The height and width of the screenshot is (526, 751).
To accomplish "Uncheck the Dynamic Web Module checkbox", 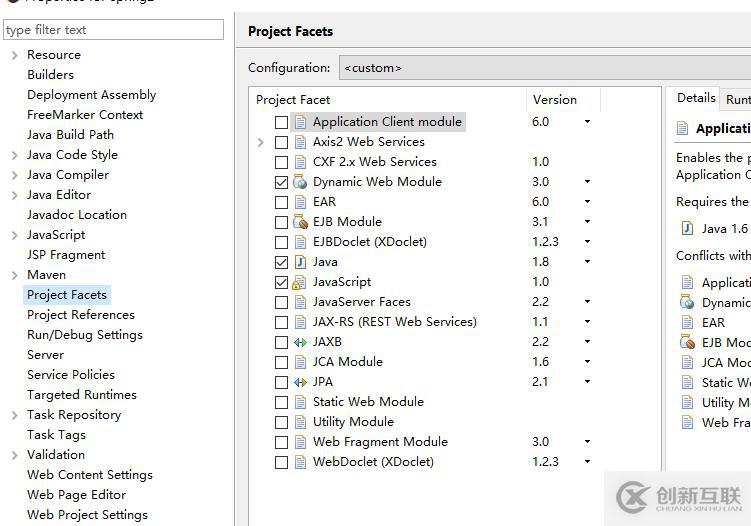I will 281,182.
